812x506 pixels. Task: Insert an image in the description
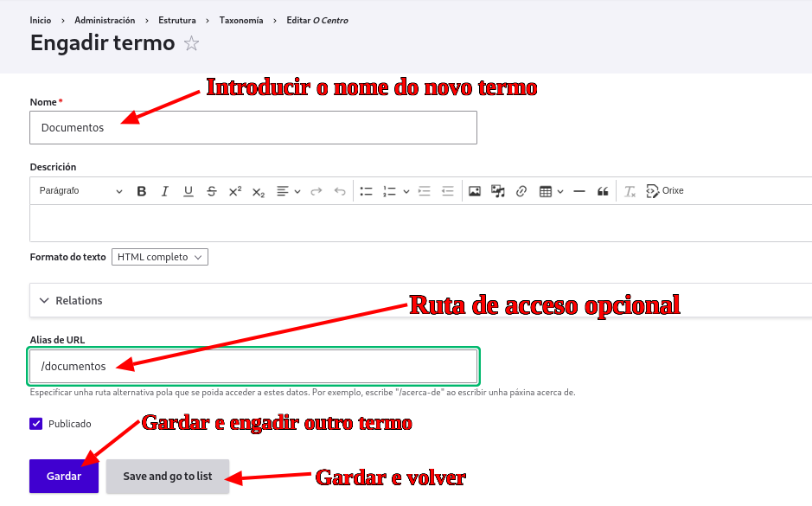click(x=475, y=191)
